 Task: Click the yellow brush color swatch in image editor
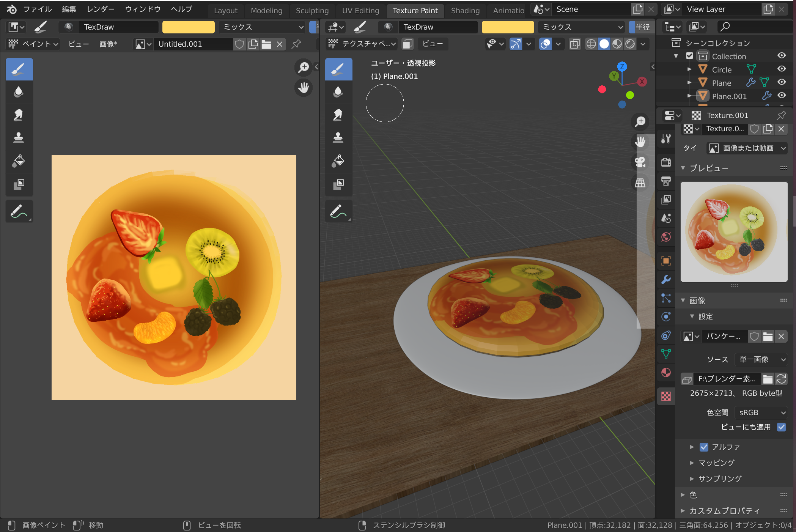[188, 27]
